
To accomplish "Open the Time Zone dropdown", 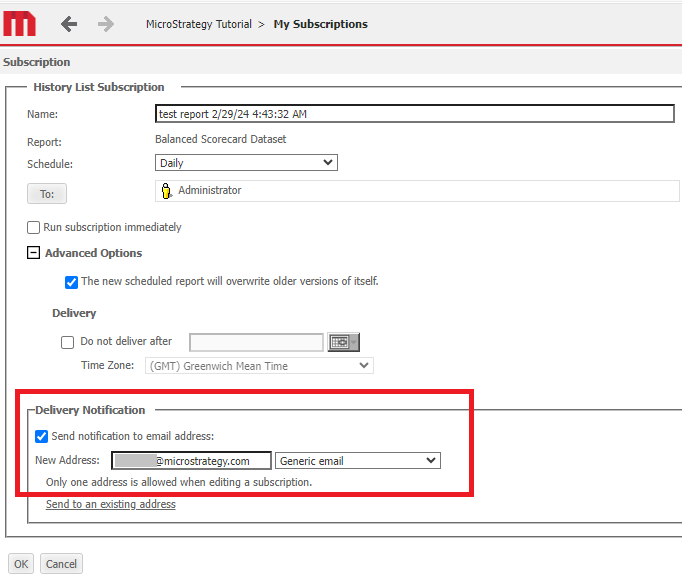I will click(259, 366).
